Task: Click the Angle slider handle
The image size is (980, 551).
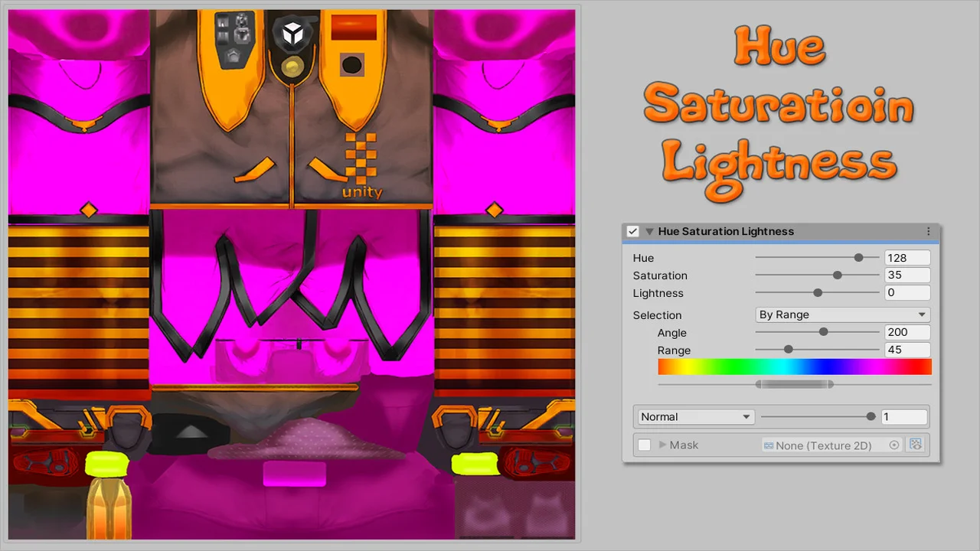Action: pyautogui.click(x=823, y=332)
